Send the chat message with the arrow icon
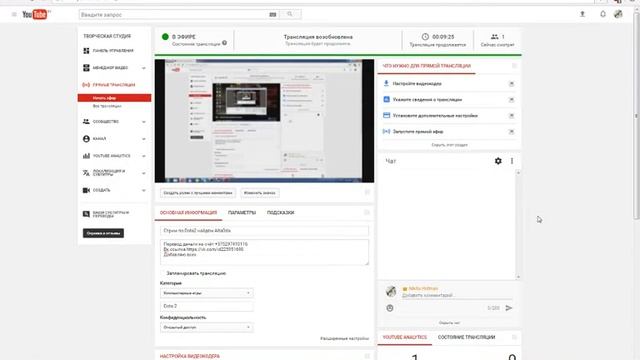 click(509, 308)
